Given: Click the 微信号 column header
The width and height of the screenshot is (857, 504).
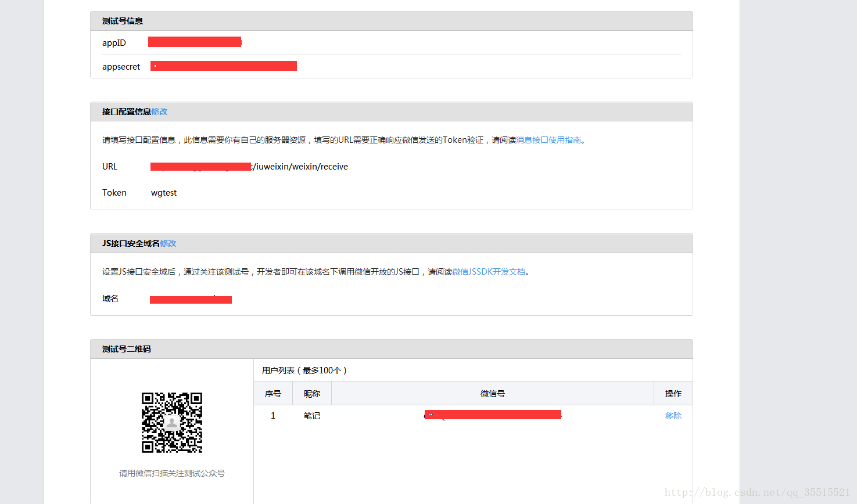Looking at the screenshot, I should [493, 394].
